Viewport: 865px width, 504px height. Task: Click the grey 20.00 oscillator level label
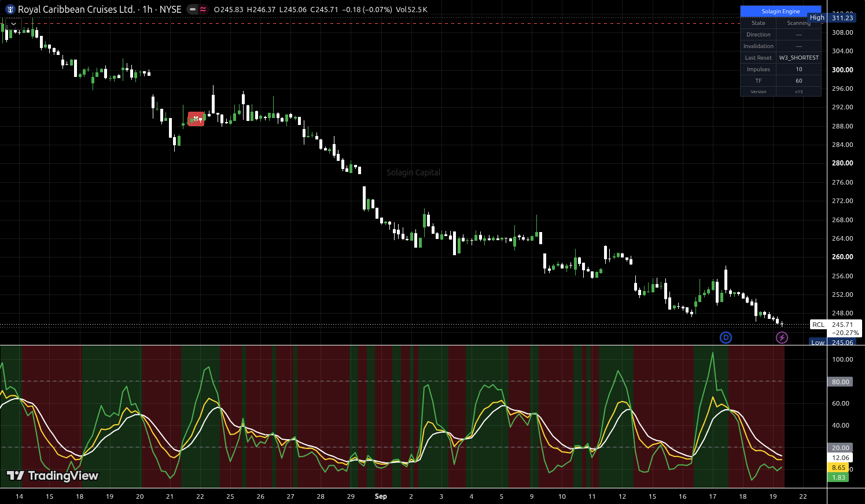[840, 448]
